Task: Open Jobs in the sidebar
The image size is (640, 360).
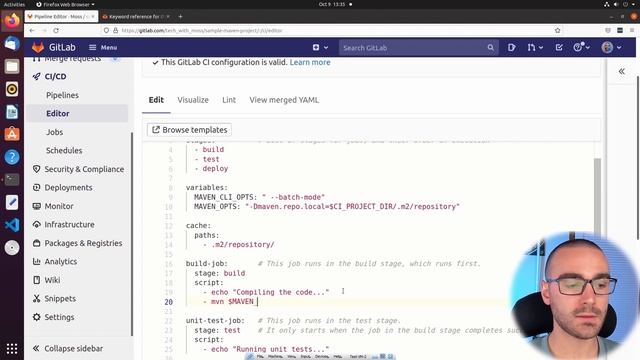Action: click(54, 132)
